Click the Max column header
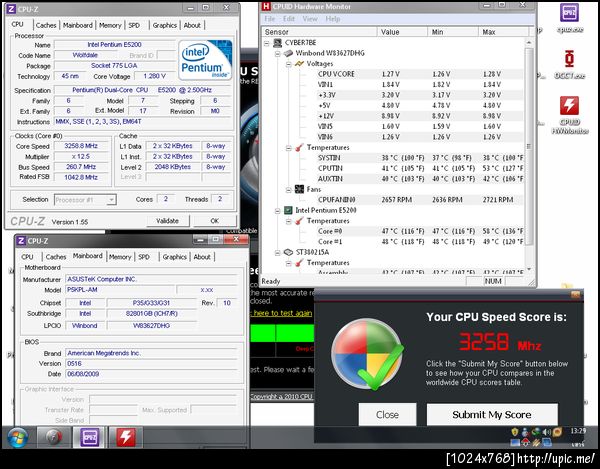This screenshot has width=600, height=469. pos(504,32)
